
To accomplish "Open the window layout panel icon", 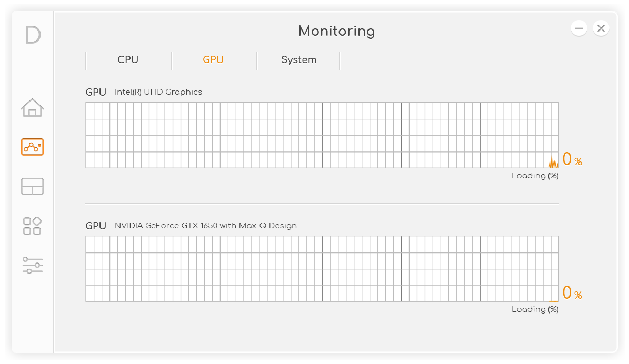I will [x=32, y=186].
